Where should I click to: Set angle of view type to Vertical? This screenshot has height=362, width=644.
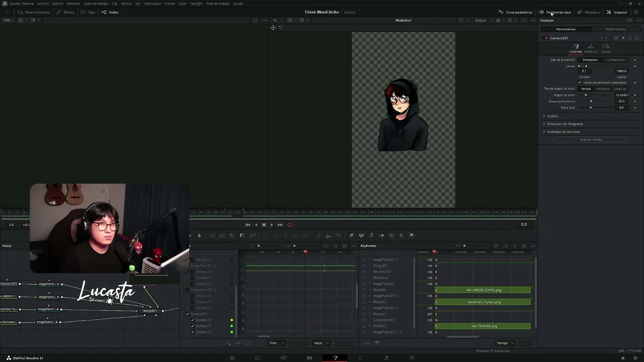(x=586, y=89)
